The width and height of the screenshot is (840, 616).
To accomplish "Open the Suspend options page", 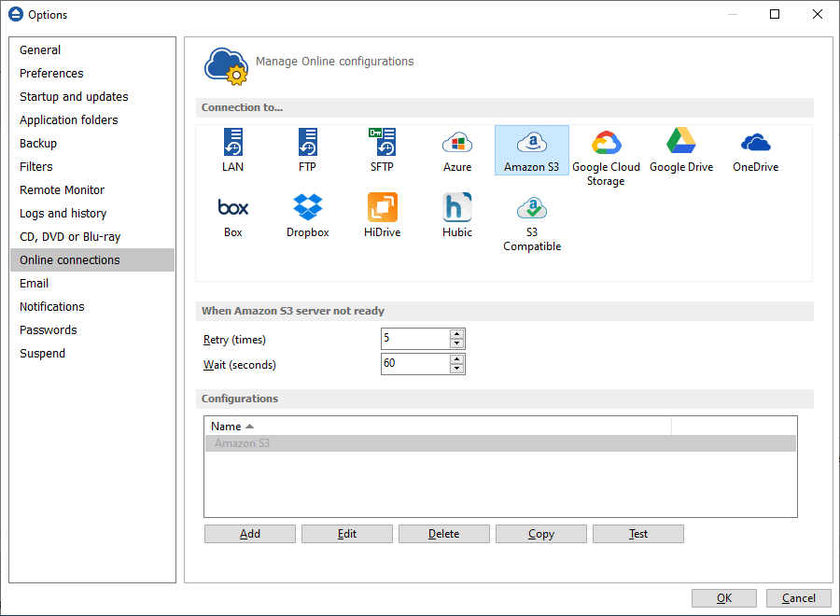I will pyautogui.click(x=92, y=354).
